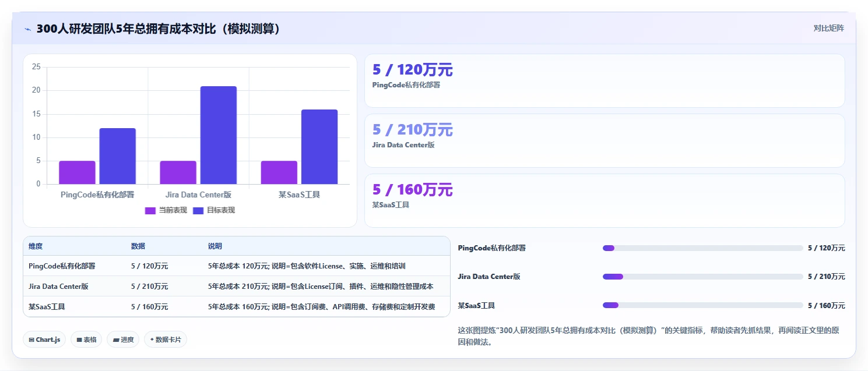Click the blue 目标表现 legend swatch
Image resolution: width=868 pixels, height=371 pixels.
point(198,210)
